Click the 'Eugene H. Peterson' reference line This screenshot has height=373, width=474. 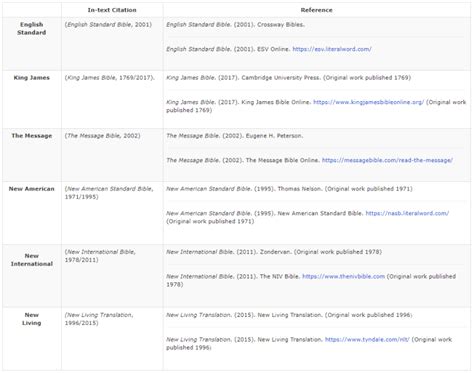point(235,136)
